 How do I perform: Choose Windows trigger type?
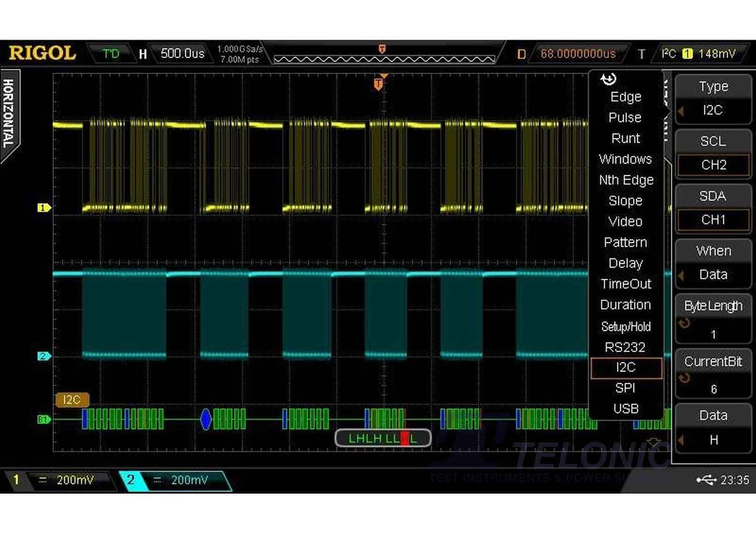coord(625,159)
